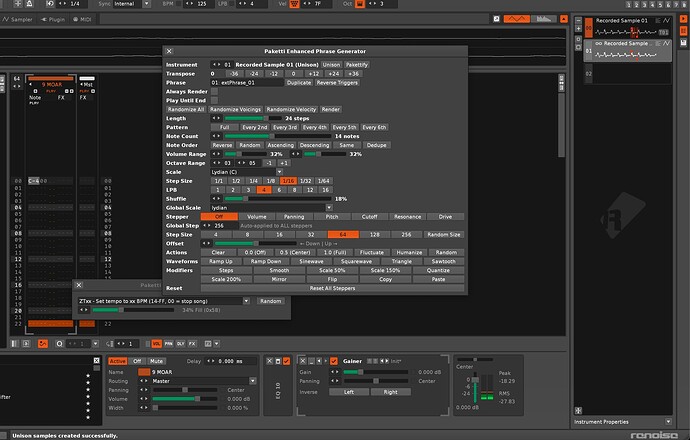Image resolution: width=690 pixels, height=440 pixels.
Task: Click the Pakettify button
Action: pyautogui.click(x=357, y=65)
